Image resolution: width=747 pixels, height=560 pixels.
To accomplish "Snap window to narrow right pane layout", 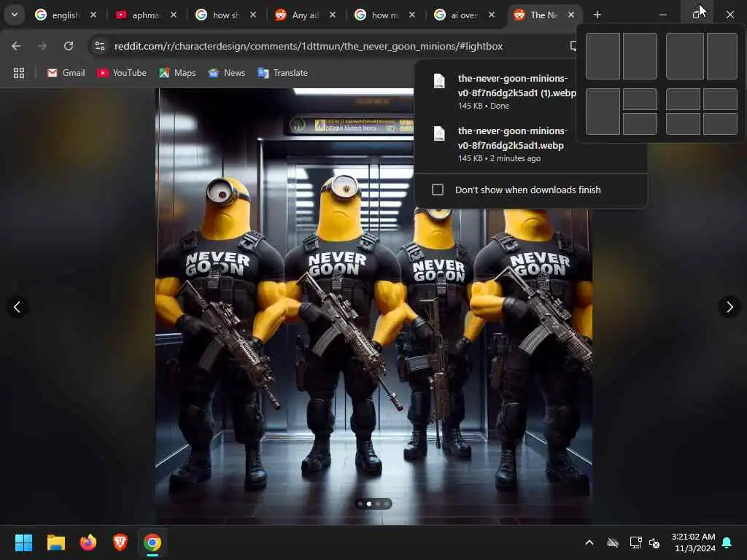I will (722, 56).
